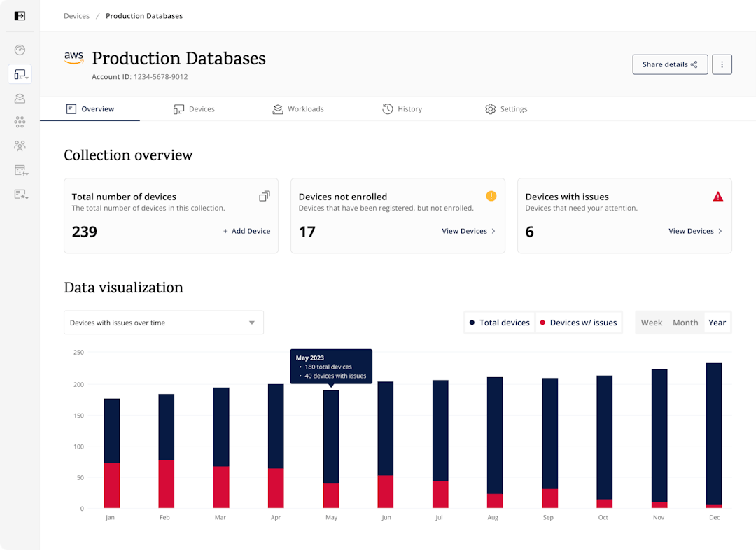Click the orange alert icon on Devices not enrolled
This screenshot has height=550, width=756.
[491, 196]
